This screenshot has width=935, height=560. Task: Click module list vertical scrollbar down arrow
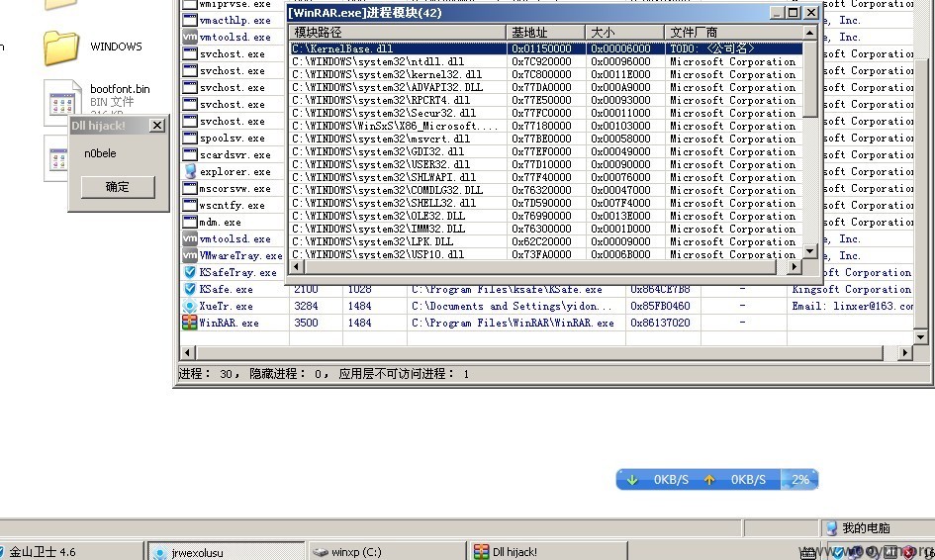pyautogui.click(x=809, y=251)
